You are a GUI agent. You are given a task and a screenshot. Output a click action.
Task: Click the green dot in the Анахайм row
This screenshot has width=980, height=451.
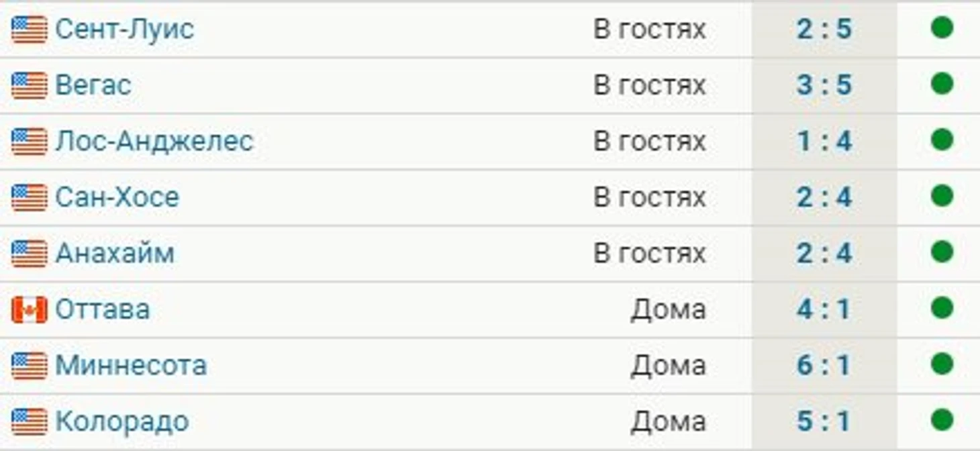click(x=942, y=252)
